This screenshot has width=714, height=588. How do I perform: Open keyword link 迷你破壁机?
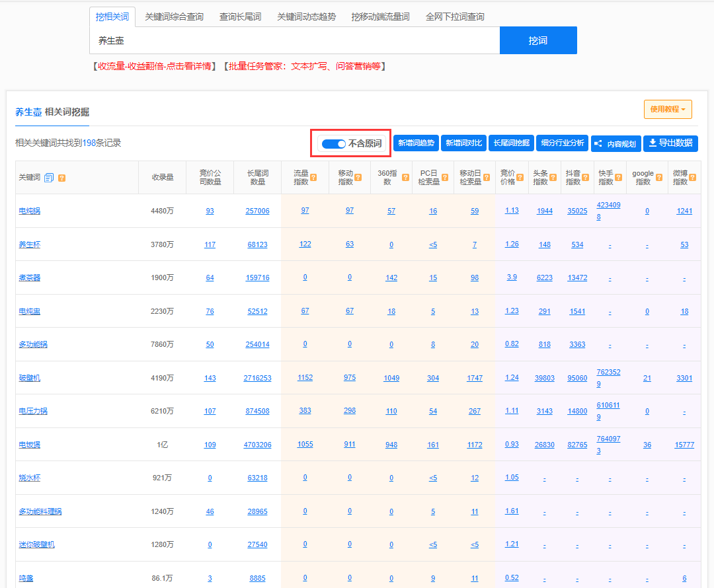(37, 544)
